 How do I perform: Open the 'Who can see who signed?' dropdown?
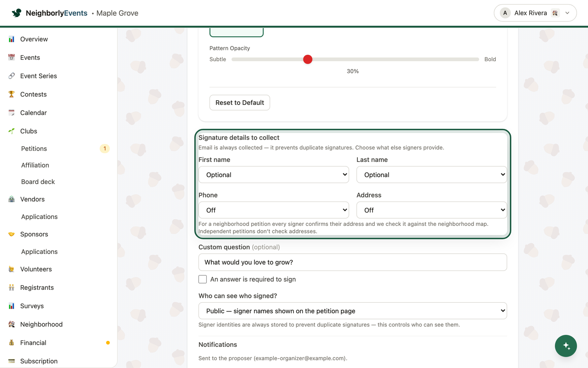353,311
